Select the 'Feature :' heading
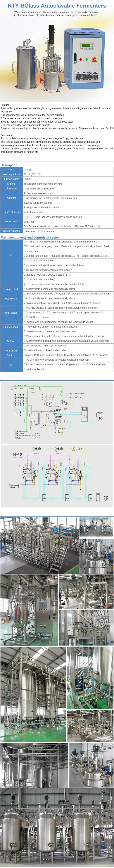The image size is (114, 868). click(5, 105)
